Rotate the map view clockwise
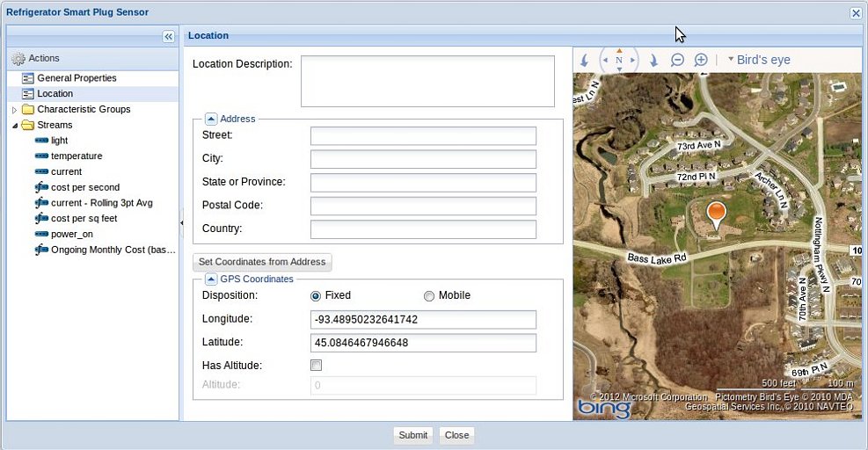This screenshot has height=450, width=868. [x=653, y=61]
